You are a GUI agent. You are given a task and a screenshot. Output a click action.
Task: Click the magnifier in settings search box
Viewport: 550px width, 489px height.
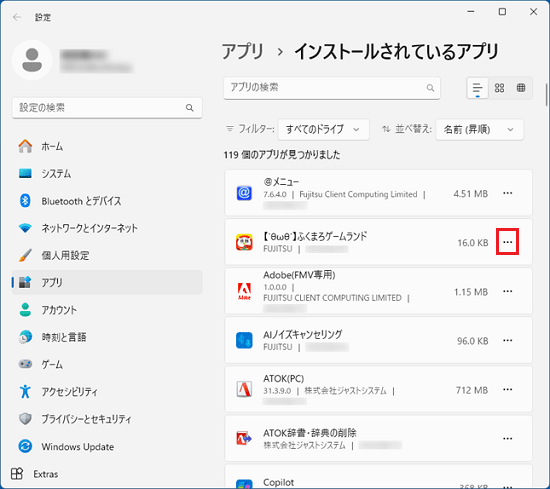(189, 108)
